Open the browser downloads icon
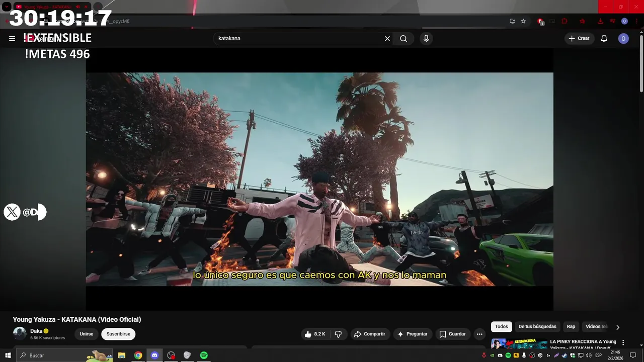Image resolution: width=644 pixels, height=362 pixels. click(600, 21)
